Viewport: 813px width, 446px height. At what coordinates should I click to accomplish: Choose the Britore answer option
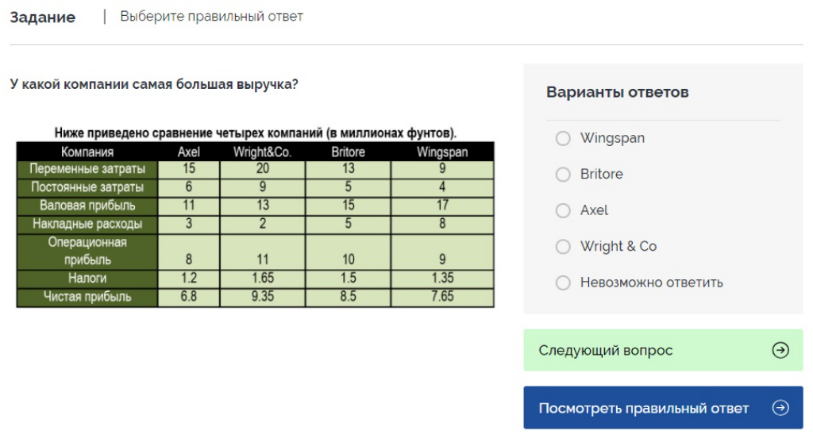pyautogui.click(x=563, y=174)
